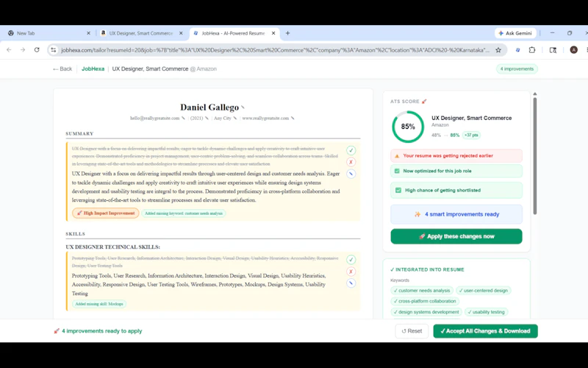Open the site information icon in address bar
This screenshot has height=368, width=588.
[54, 50]
